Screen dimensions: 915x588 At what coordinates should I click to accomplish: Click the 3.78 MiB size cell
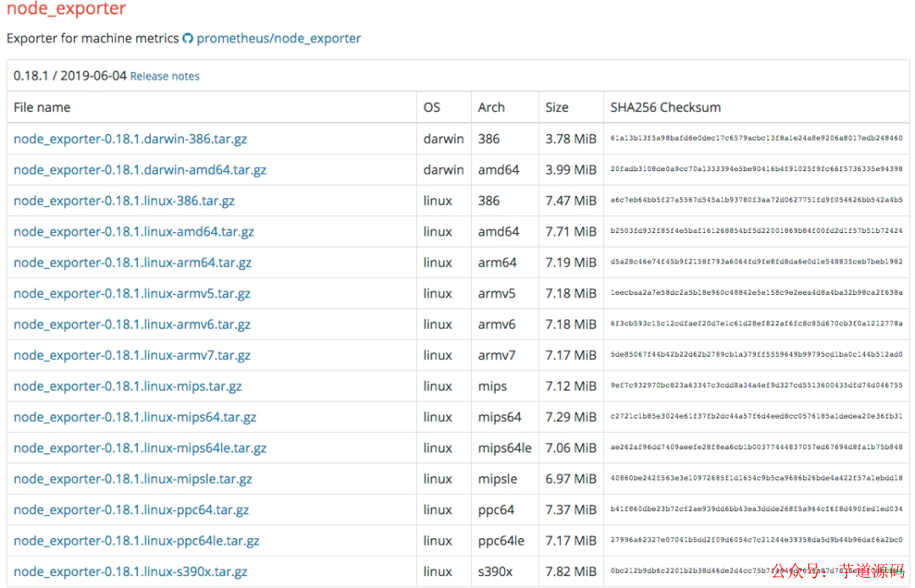tap(571, 139)
